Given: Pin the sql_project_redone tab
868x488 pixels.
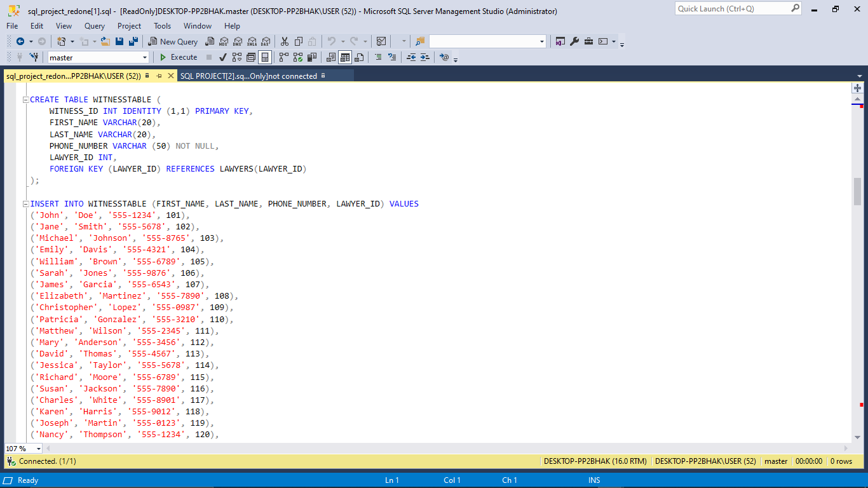Looking at the screenshot, I should [x=159, y=76].
